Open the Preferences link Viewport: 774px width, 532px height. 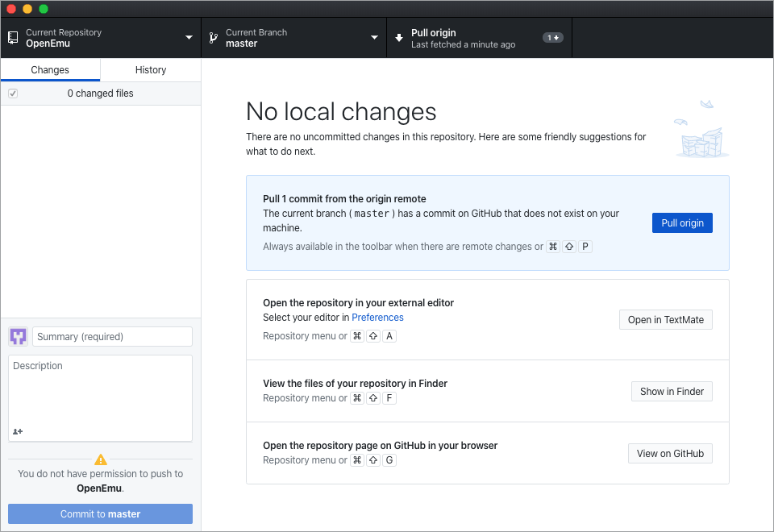click(377, 318)
